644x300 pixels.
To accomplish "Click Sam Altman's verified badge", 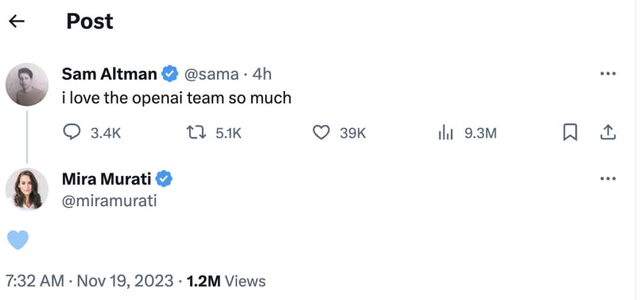I will tap(169, 74).
